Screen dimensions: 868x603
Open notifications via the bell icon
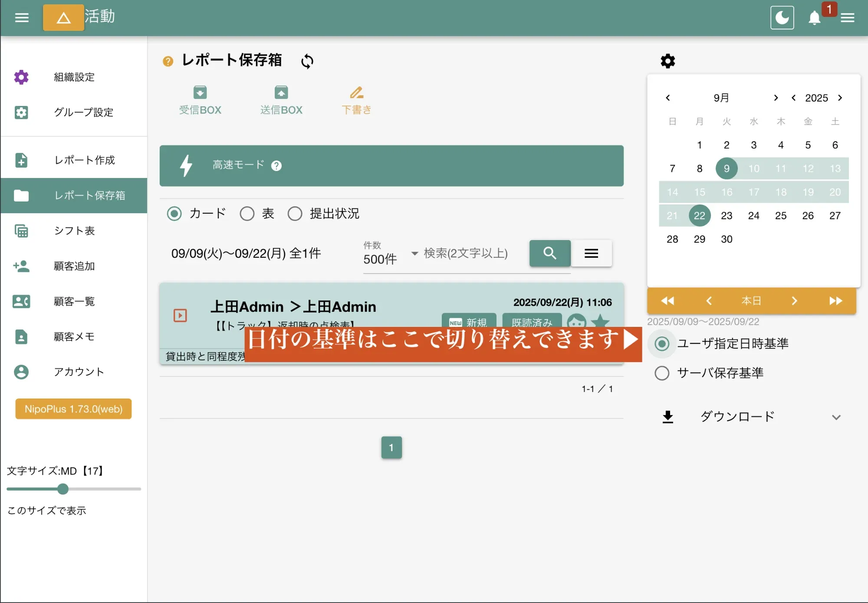pos(815,18)
